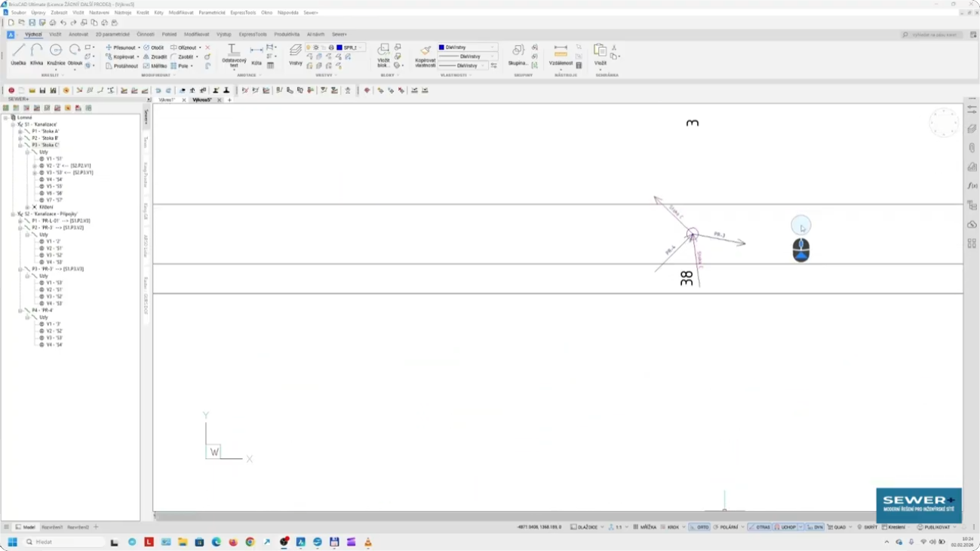Viewport: 980px width, 551px height.
Task: Collapse the 'P3 - Stoka C' tree node
Action: 20,145
